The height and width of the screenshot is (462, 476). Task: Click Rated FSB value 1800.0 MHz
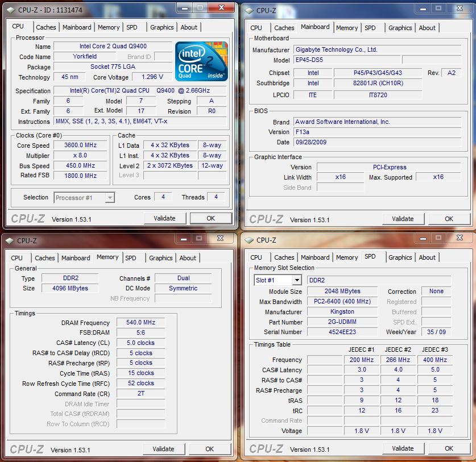click(80, 176)
